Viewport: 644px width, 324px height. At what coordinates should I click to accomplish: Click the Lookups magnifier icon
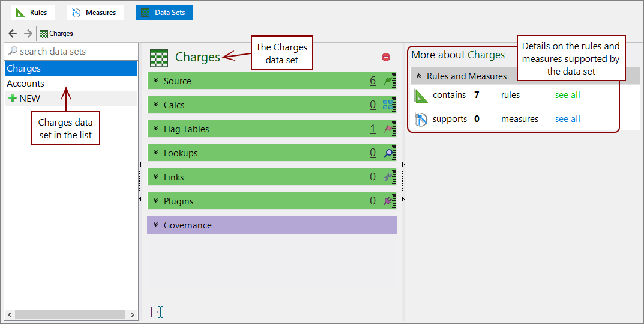point(389,153)
